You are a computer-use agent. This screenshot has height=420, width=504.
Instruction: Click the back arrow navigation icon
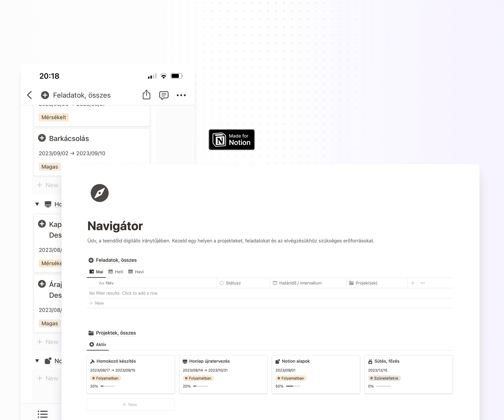tap(29, 95)
